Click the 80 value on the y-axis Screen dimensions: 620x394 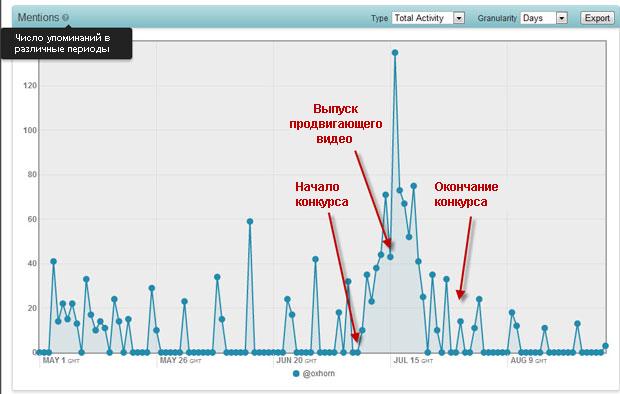[x=32, y=174]
